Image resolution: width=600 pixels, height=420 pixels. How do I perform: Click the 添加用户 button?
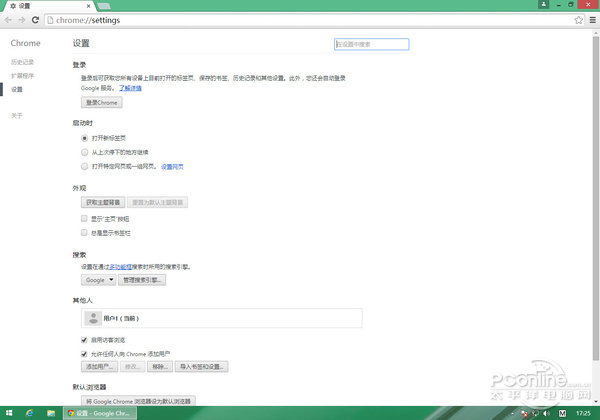click(x=99, y=367)
